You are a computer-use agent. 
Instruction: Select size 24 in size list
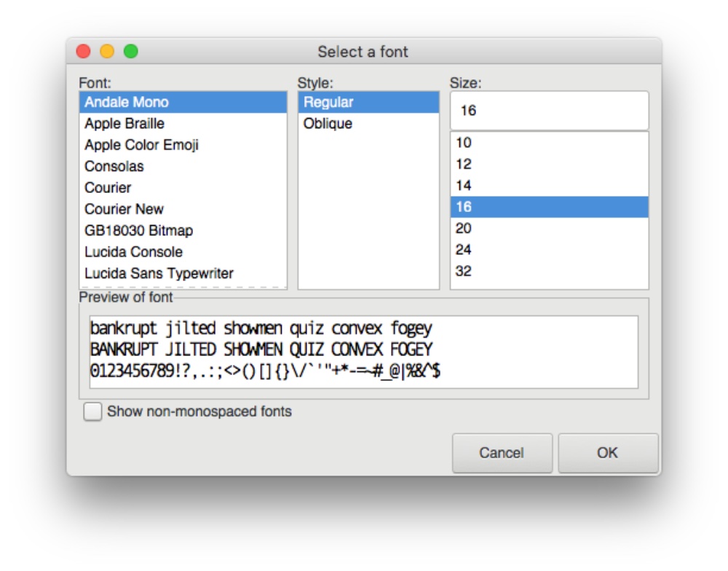point(464,250)
